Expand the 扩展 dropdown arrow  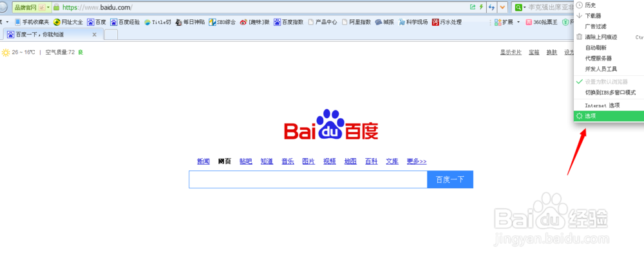tap(518, 22)
